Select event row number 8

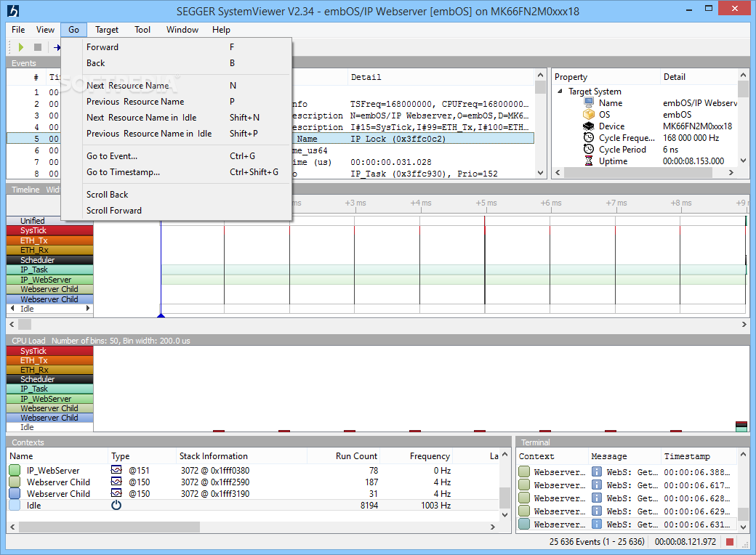click(x=270, y=174)
